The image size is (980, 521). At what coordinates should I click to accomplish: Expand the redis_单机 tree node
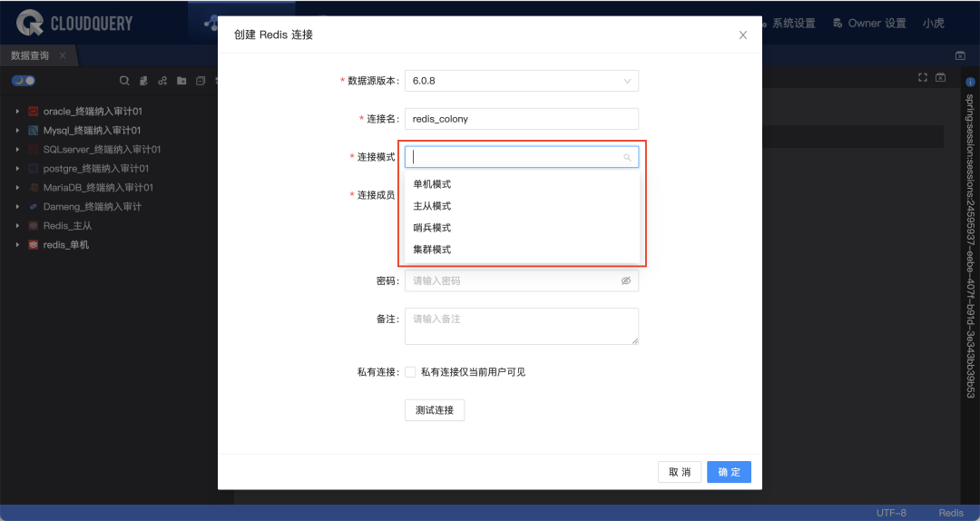tap(17, 245)
